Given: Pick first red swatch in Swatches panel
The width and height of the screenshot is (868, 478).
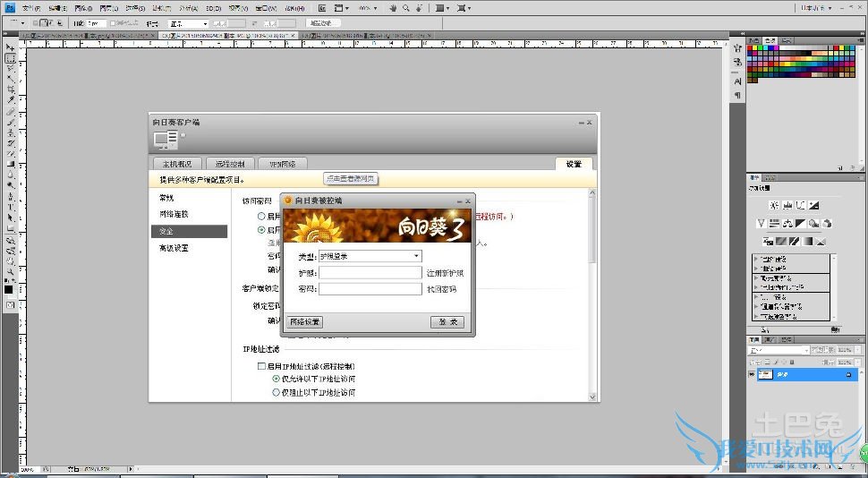Looking at the screenshot, I should pos(750,47).
